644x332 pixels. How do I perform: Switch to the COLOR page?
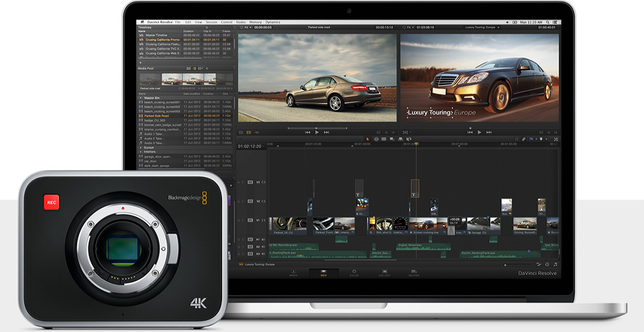354,273
